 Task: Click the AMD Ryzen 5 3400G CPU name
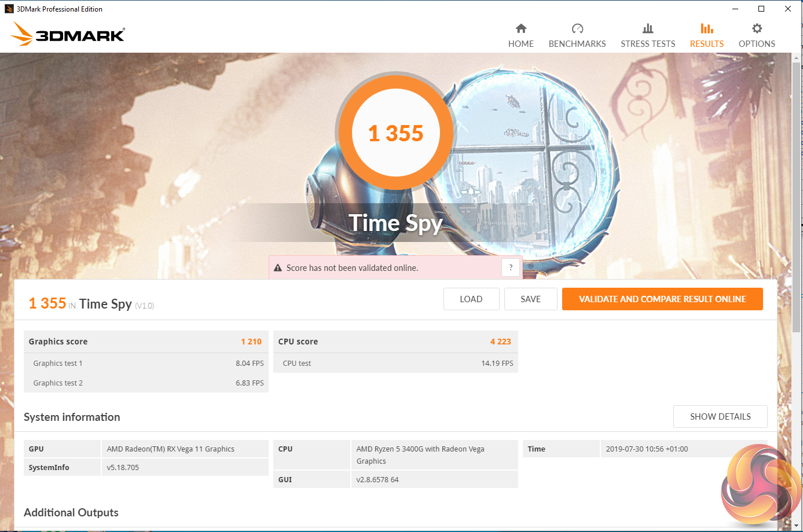click(420, 455)
